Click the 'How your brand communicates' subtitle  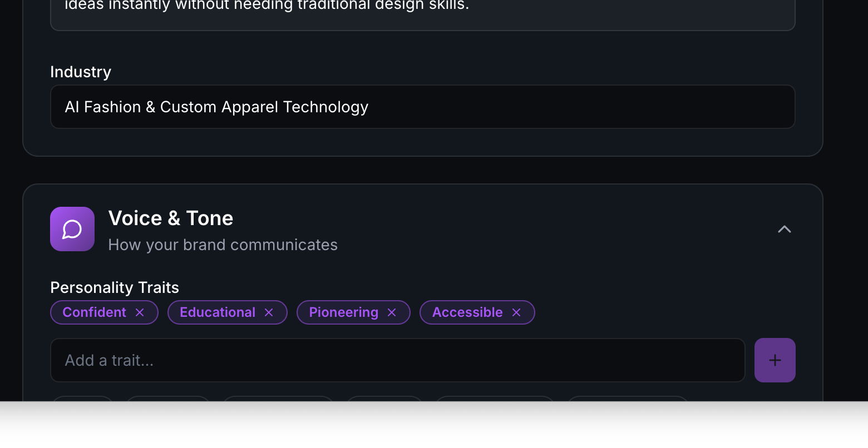tap(223, 245)
